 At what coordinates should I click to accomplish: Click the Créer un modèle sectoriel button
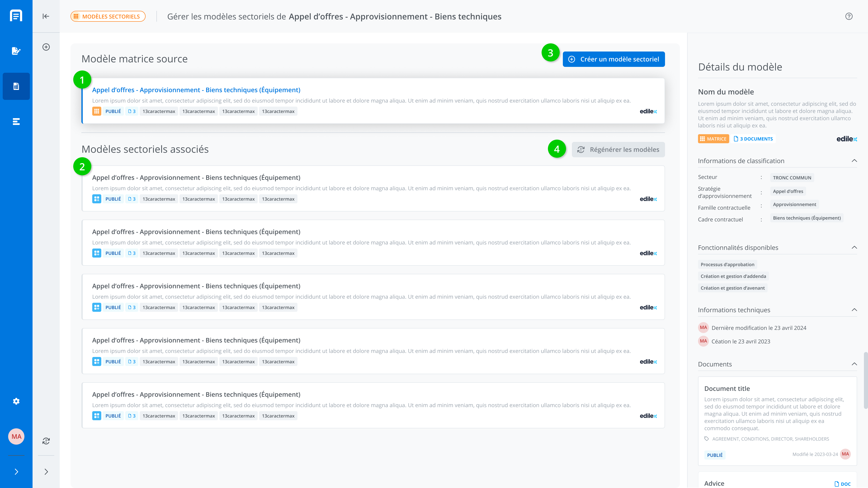[614, 59]
